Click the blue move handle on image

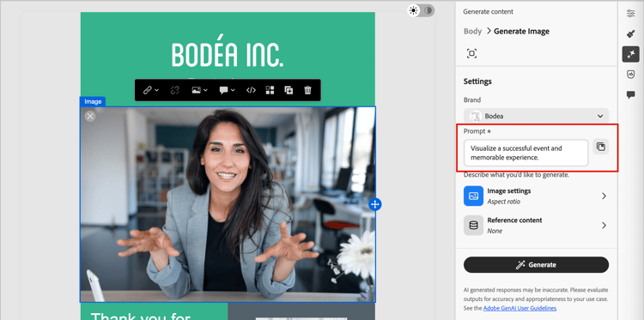tap(375, 204)
